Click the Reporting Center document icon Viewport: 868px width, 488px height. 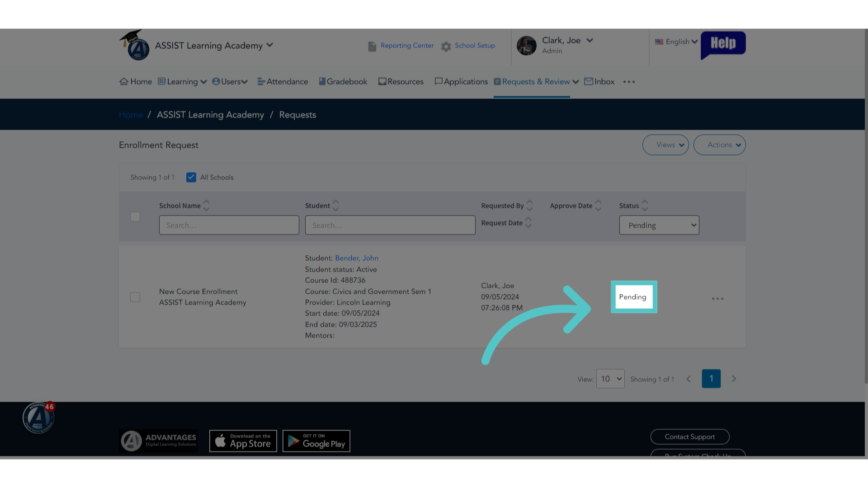click(x=372, y=47)
